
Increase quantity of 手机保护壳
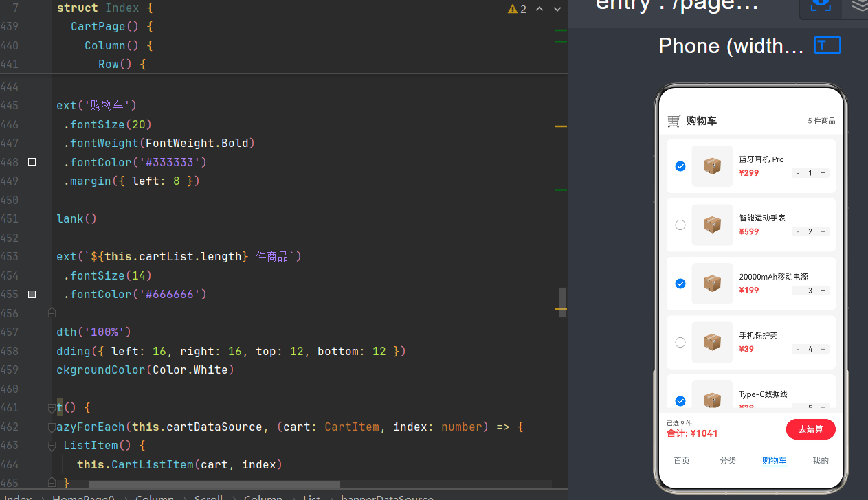823,349
